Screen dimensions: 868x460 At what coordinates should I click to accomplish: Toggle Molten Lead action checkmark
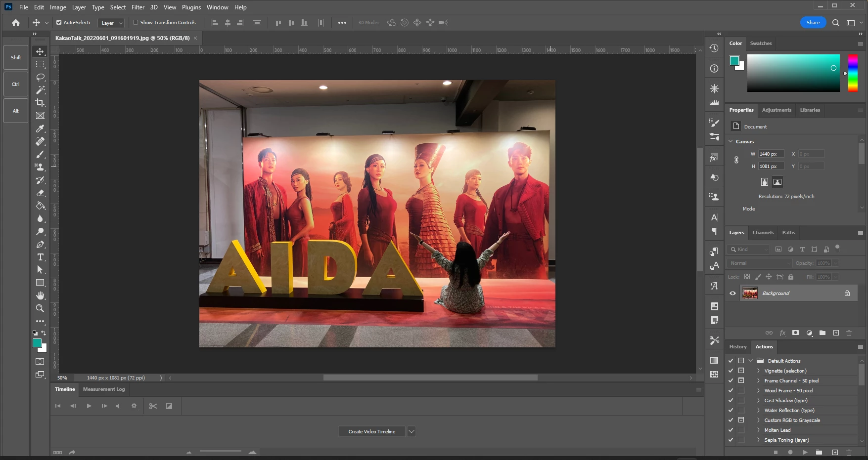(x=731, y=430)
